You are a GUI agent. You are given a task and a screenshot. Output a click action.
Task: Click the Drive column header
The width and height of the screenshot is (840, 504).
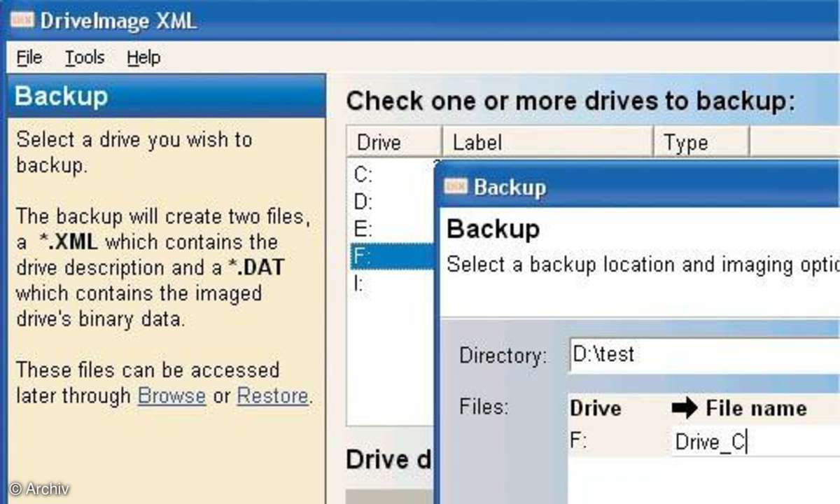click(x=395, y=142)
